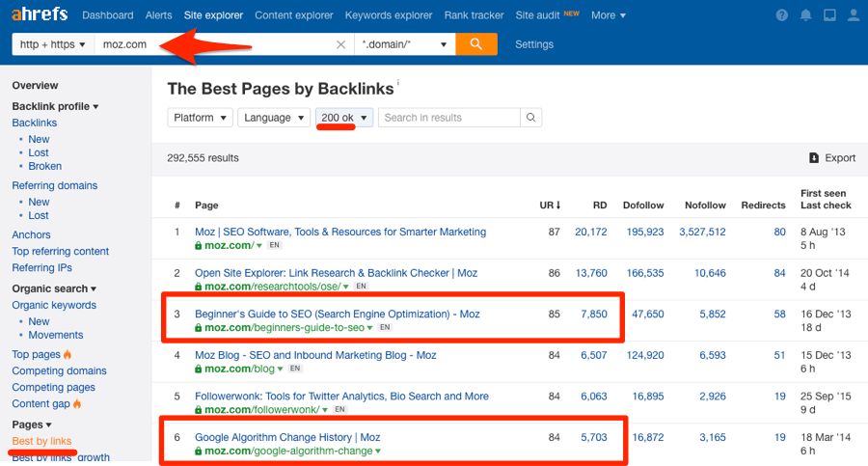Collapse the Pages section in sidebar
Screen dimensions: 868x466
coord(32,425)
